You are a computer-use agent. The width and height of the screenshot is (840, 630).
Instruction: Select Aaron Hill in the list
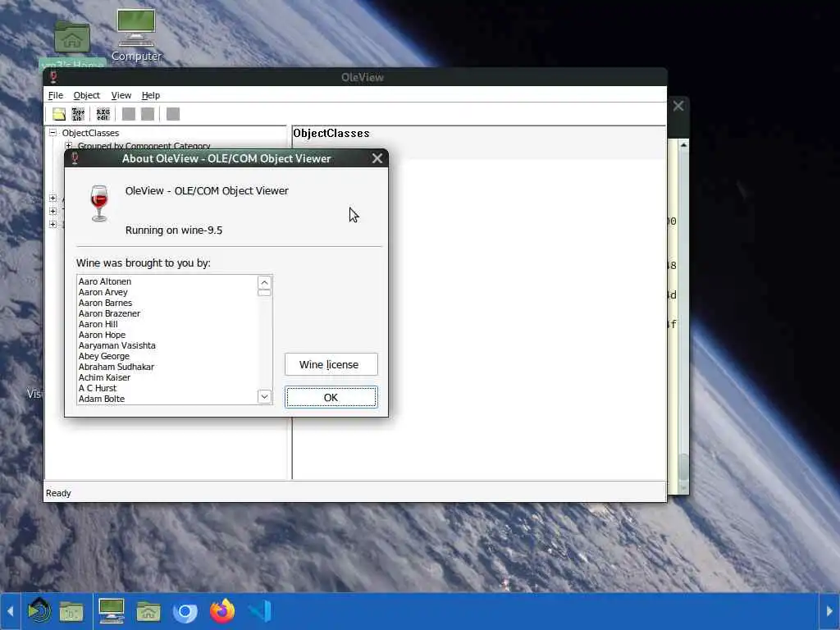[x=98, y=324]
